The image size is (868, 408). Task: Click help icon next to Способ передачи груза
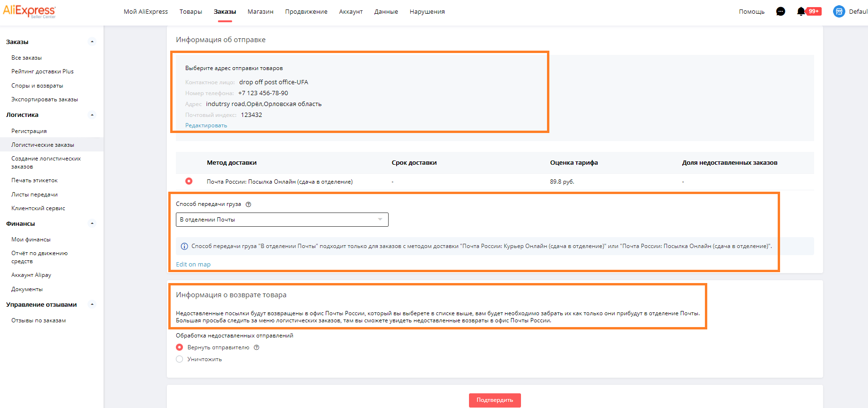click(x=248, y=204)
